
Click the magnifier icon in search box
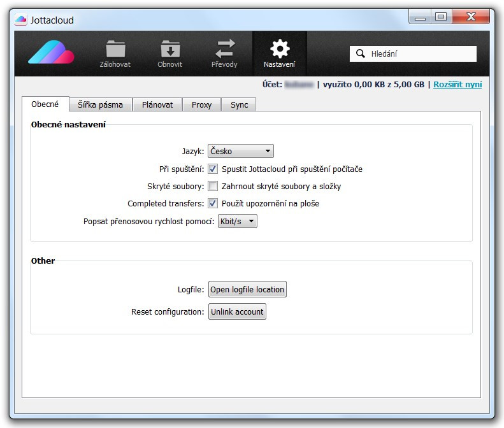[361, 53]
